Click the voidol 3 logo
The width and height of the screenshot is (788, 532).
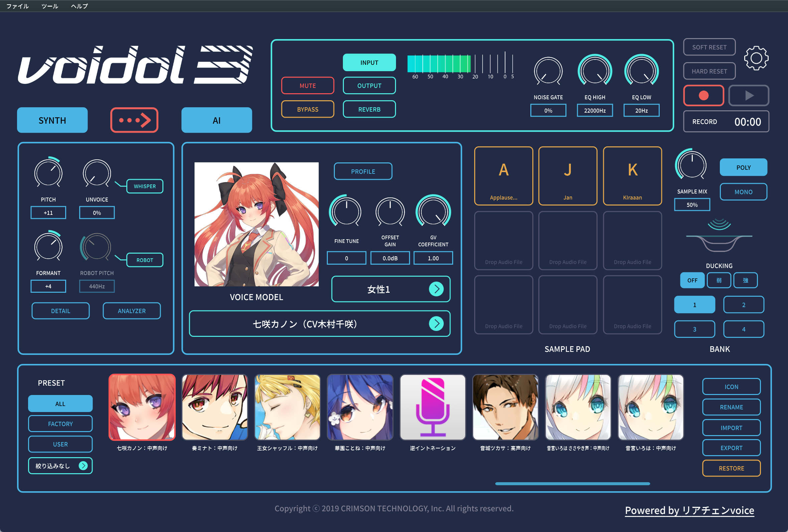(x=135, y=65)
